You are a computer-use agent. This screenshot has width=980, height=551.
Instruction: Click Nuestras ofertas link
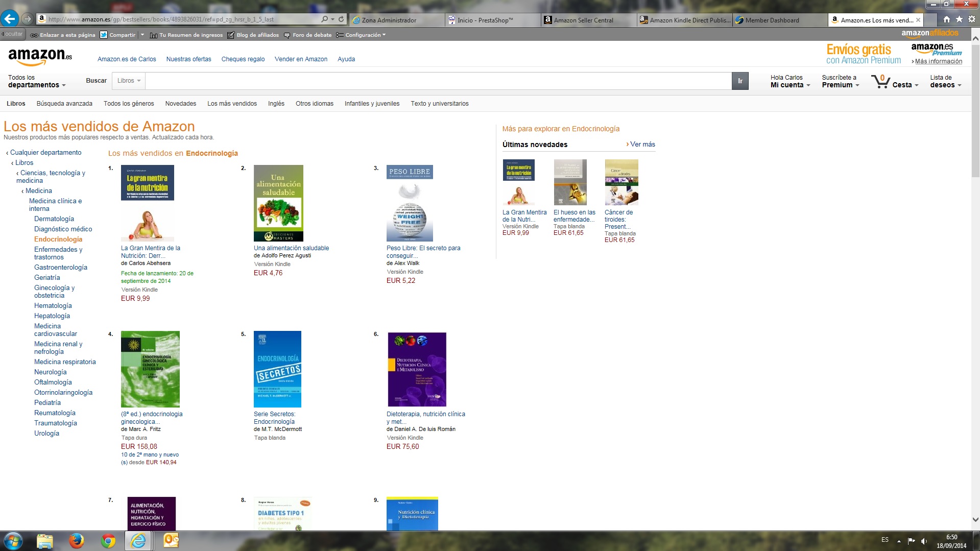188,59
